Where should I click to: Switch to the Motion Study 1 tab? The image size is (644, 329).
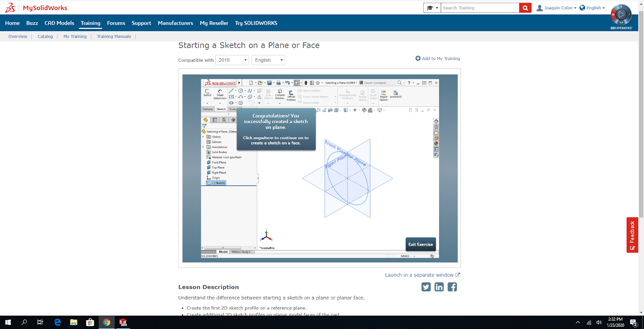tap(241, 252)
